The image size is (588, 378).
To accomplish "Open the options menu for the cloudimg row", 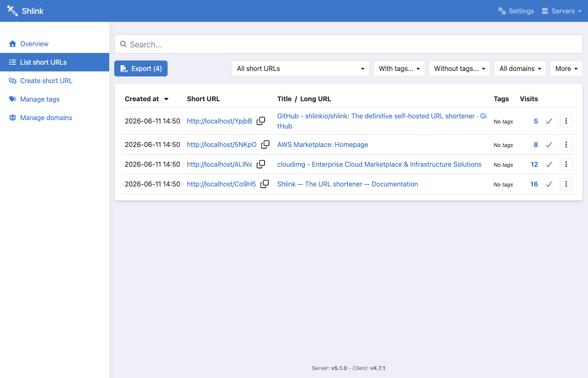I will [566, 164].
